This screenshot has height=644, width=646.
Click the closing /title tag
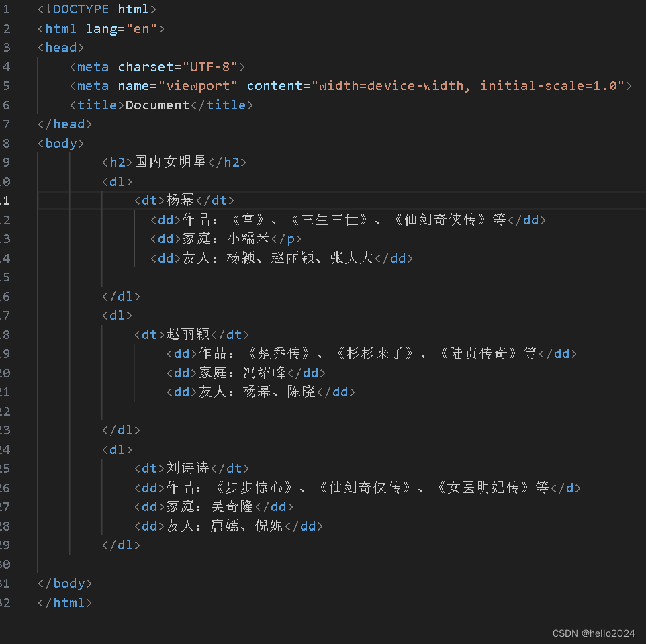click(222, 105)
